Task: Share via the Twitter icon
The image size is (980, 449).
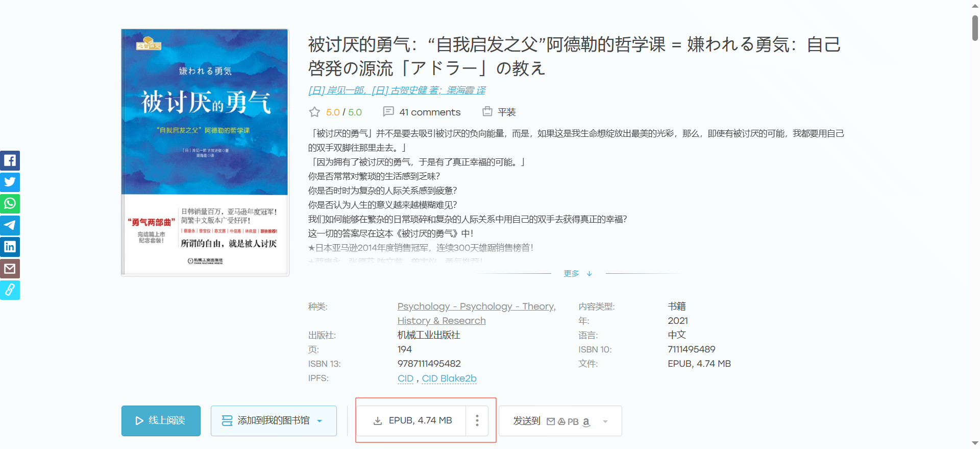Action: tap(10, 182)
